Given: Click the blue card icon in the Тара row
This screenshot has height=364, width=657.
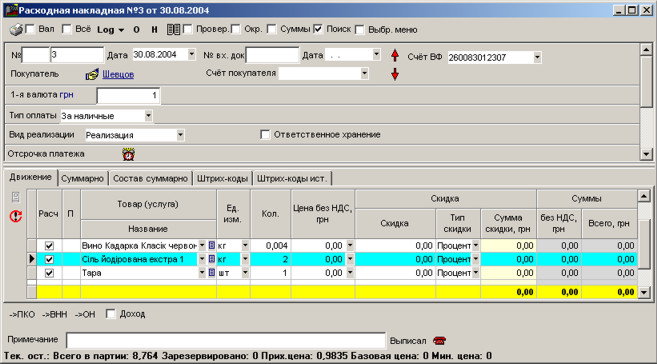Looking at the screenshot, I should (x=212, y=273).
